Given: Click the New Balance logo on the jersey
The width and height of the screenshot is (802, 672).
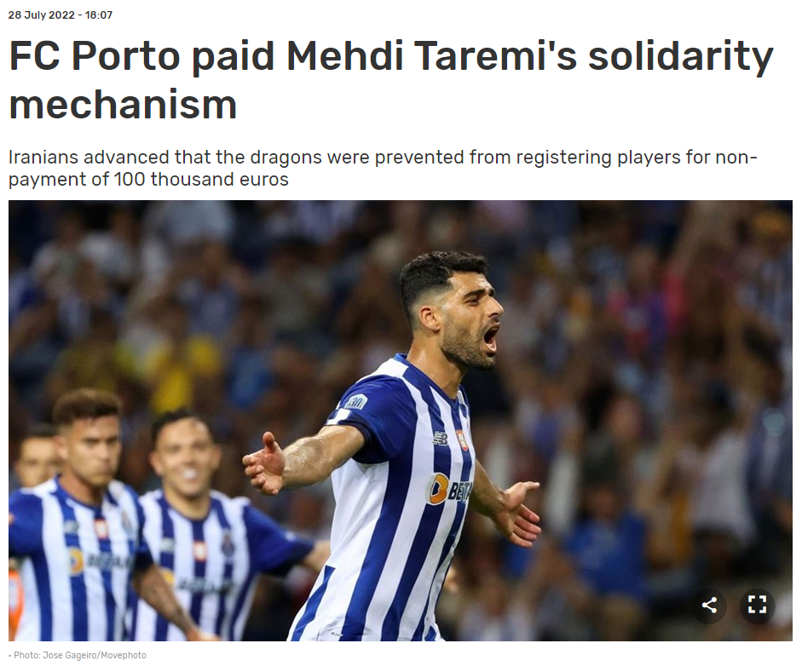Looking at the screenshot, I should tap(441, 438).
